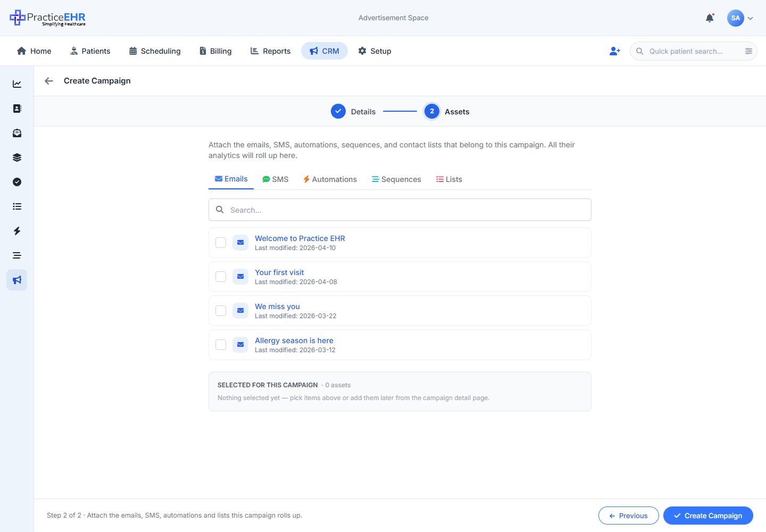Select the CRM menu item
The image size is (766, 532).
(324, 51)
